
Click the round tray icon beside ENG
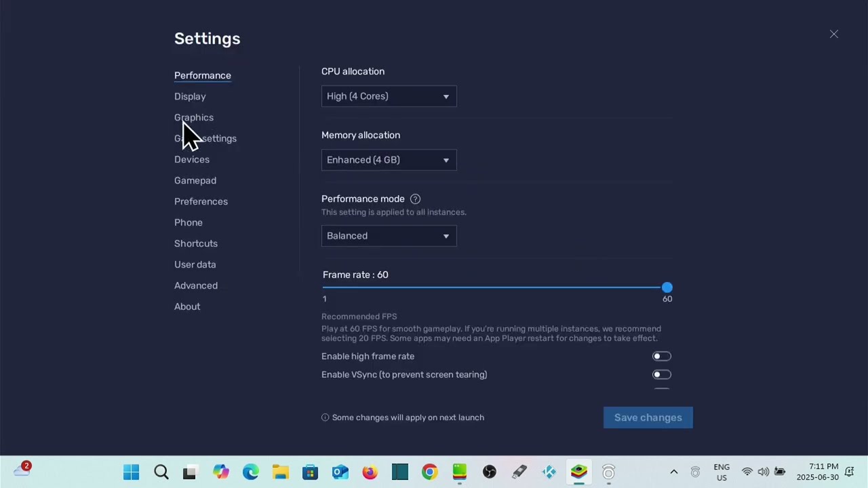point(695,472)
